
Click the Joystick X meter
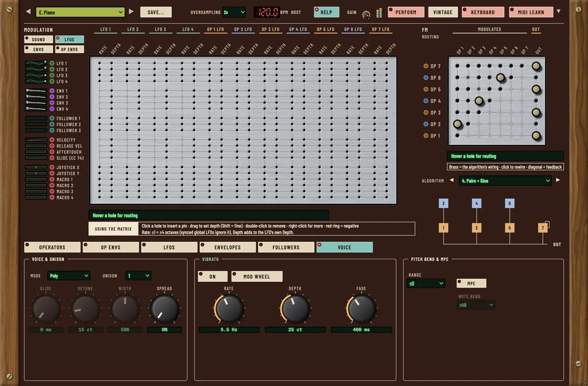pos(36,168)
